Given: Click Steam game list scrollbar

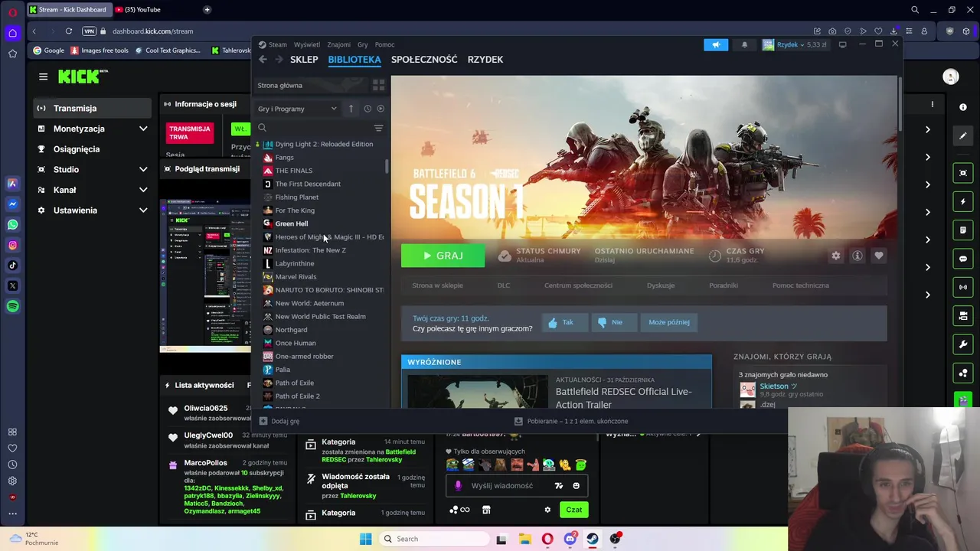Looking at the screenshot, I should tap(387, 166).
